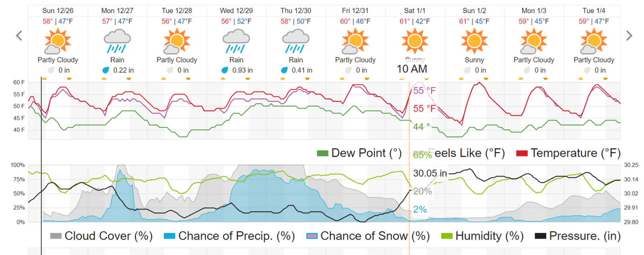Image resolution: width=644 pixels, height=255 pixels.
Task: Click the Sunday 1/2 sun icon
Action: tap(474, 41)
